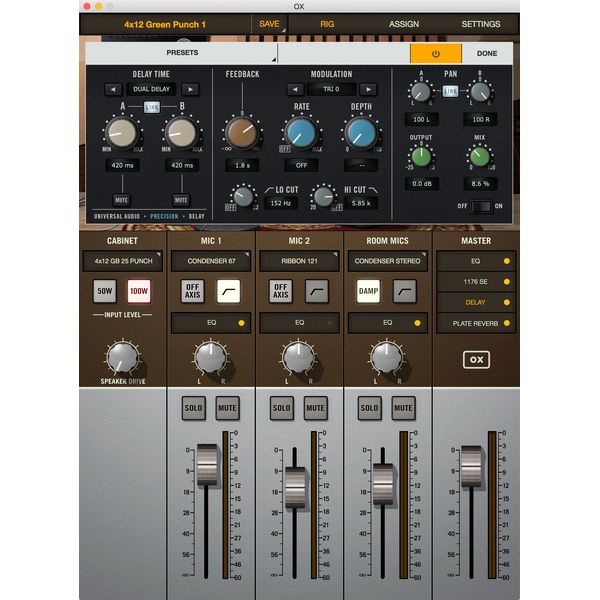
Task: Toggle Room Mics Damp button
Action: [x=368, y=291]
